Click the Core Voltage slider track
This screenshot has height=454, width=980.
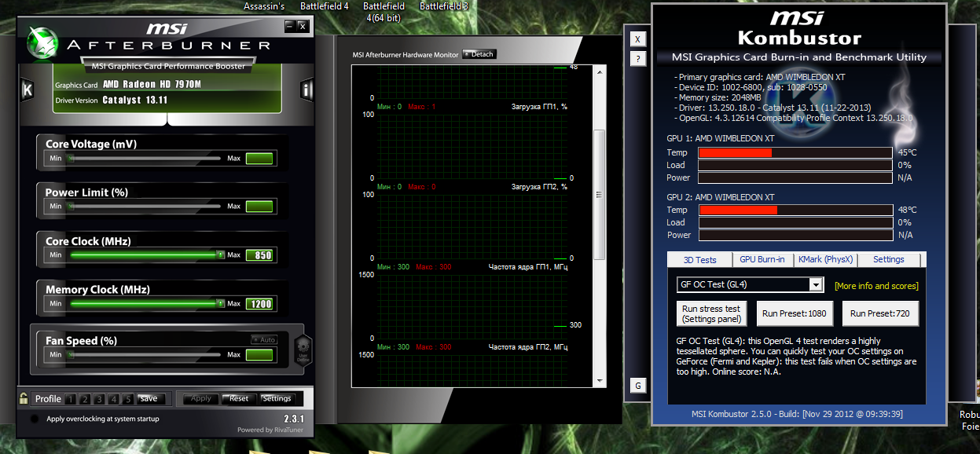point(144,159)
